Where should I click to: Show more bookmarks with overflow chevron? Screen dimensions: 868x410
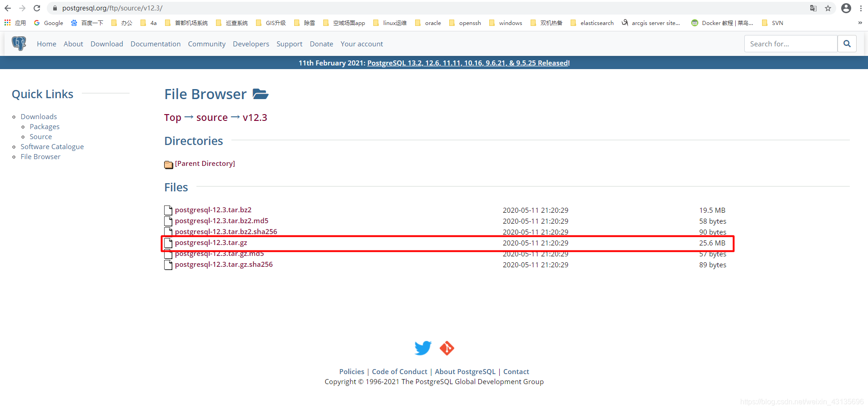[x=860, y=23]
